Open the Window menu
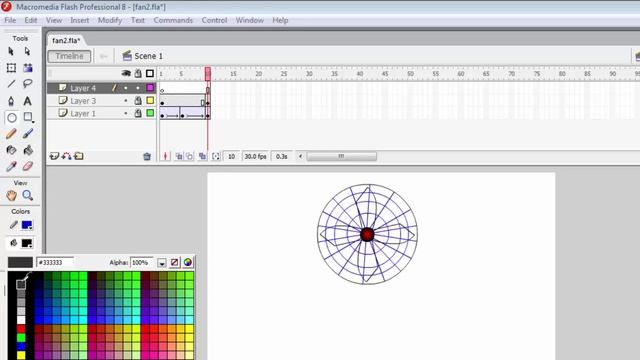Screen dimensions: 640x360 (x=250, y=20)
